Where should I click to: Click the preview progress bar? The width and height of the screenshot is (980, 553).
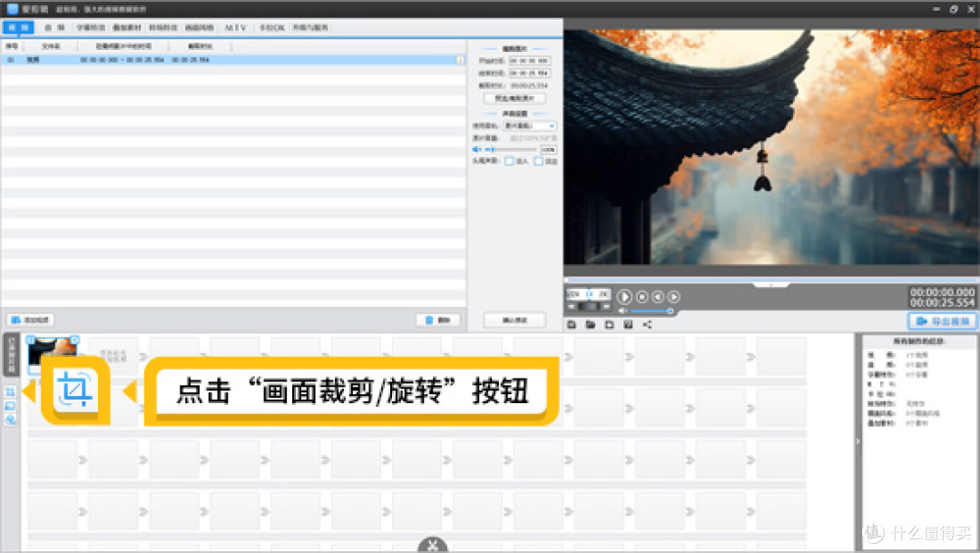(771, 280)
